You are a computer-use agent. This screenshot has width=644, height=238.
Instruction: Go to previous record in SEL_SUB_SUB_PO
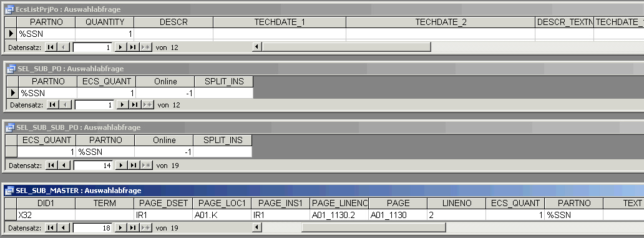64,166
